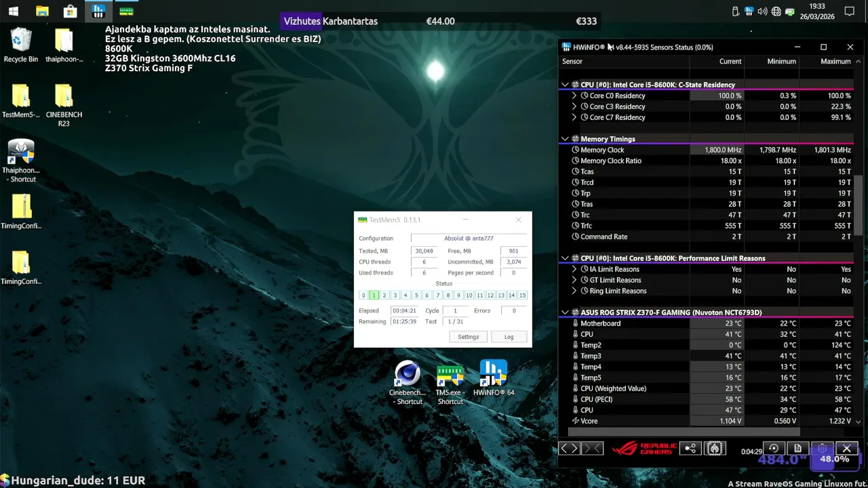Screen dimensions: 868x488
Task: Select the lower TimingConfi desktop file
Action: (21, 268)
